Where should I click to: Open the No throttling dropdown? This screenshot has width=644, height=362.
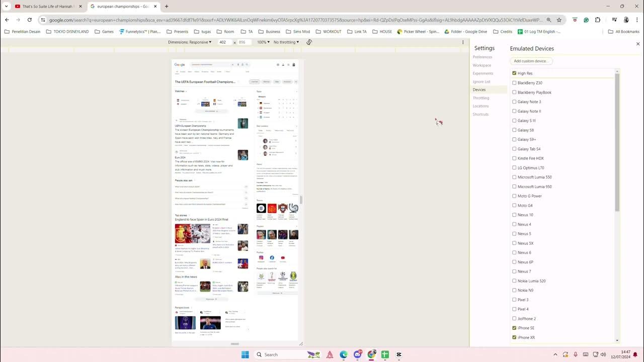(286, 42)
